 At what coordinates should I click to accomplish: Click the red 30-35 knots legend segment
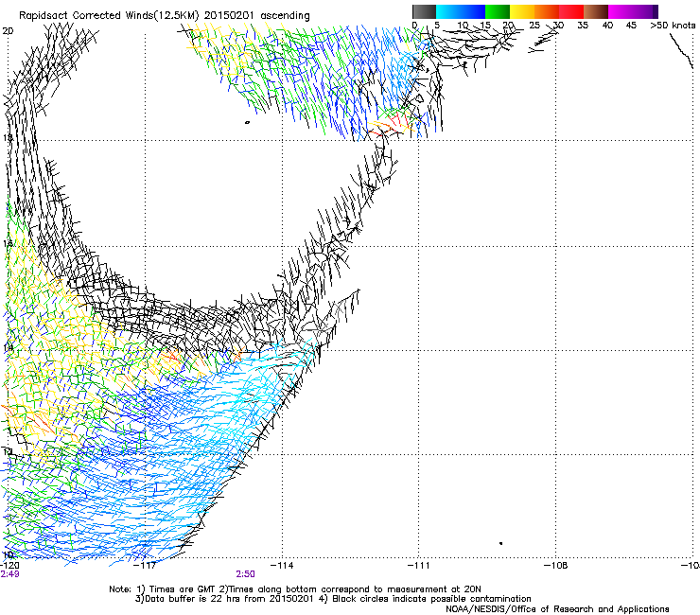(x=571, y=11)
